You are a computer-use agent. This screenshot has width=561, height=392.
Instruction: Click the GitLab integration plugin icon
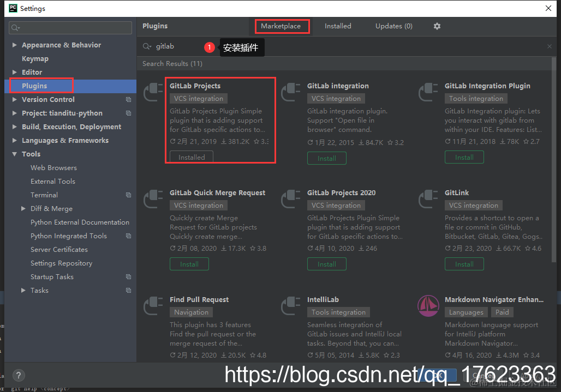click(x=290, y=92)
